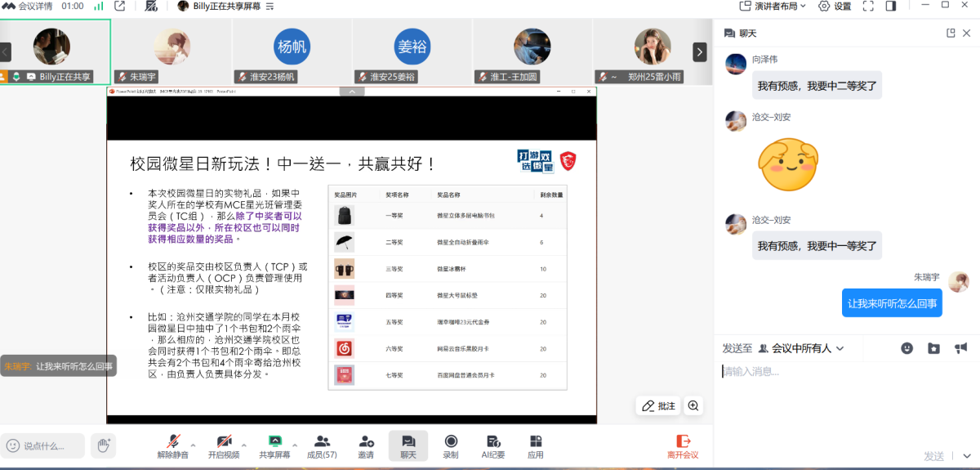The width and height of the screenshot is (980, 470).
Task: Click the floating 朱瑞宇 message toast
Action: click(x=58, y=367)
